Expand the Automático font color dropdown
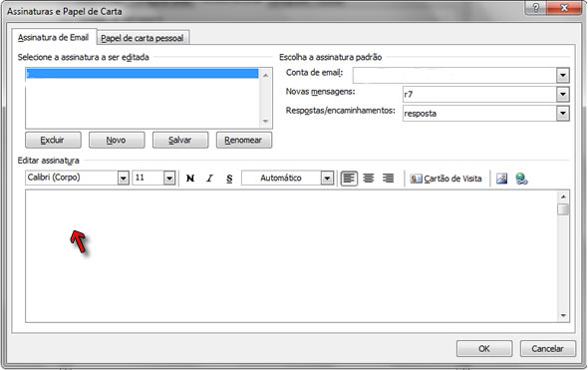 click(327, 178)
